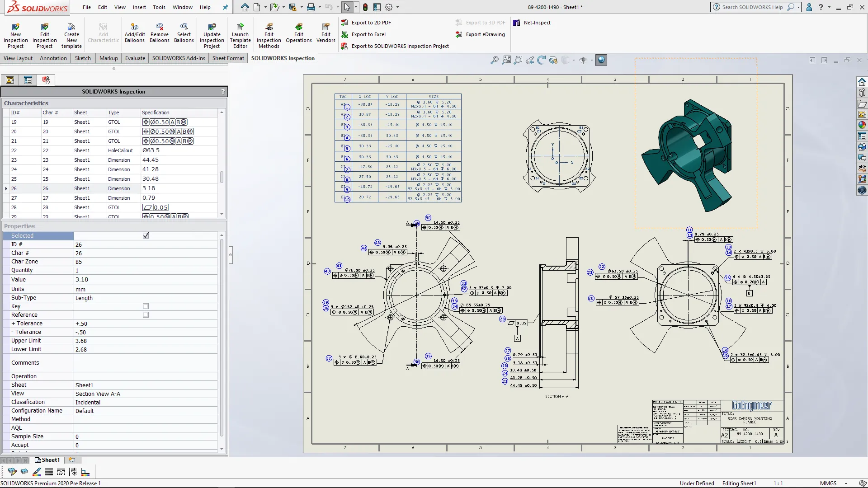Screen dimensions: 868x488
Task: Click the Appearances color ball icon
Action: tap(862, 125)
